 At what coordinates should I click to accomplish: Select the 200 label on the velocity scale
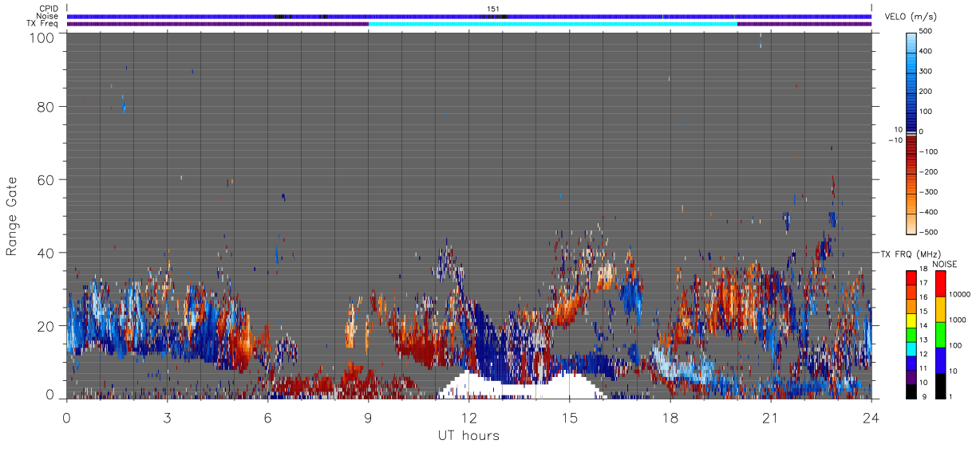pos(926,91)
